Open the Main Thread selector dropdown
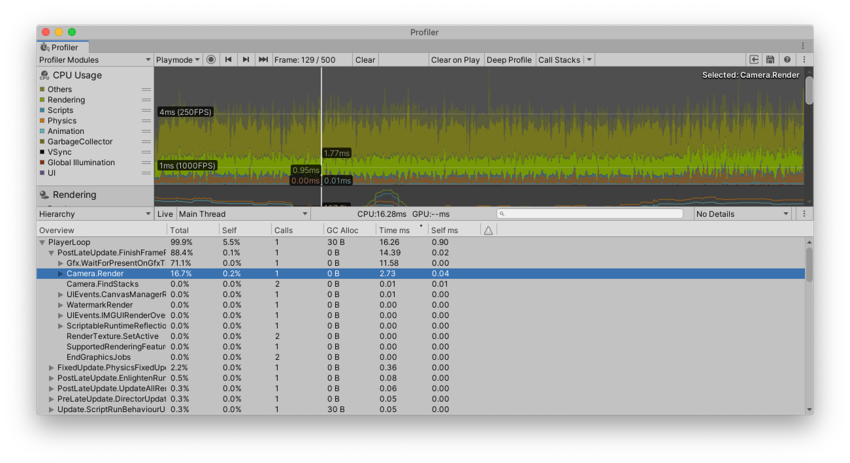Screen dimensions: 850x463 coord(243,214)
